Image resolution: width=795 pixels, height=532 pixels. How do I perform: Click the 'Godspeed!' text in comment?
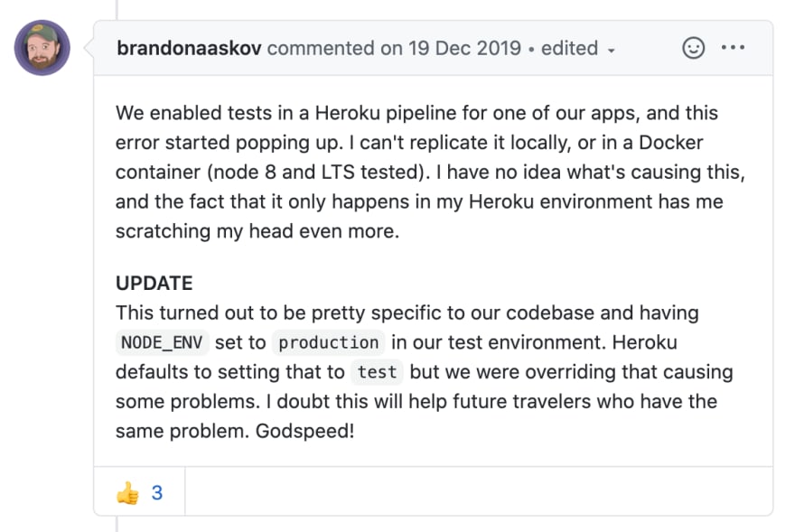point(304,431)
